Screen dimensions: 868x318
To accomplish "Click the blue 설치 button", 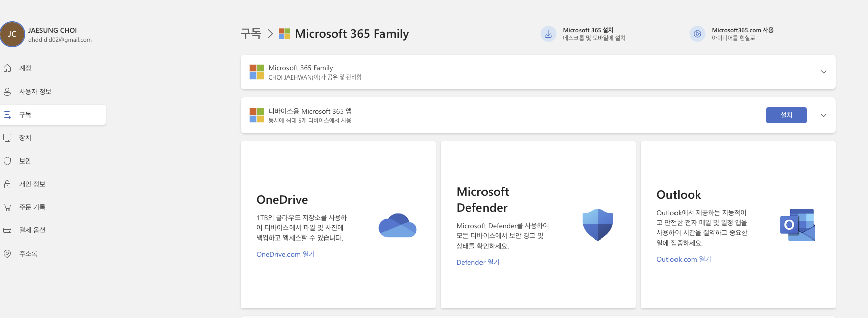I will 787,115.
